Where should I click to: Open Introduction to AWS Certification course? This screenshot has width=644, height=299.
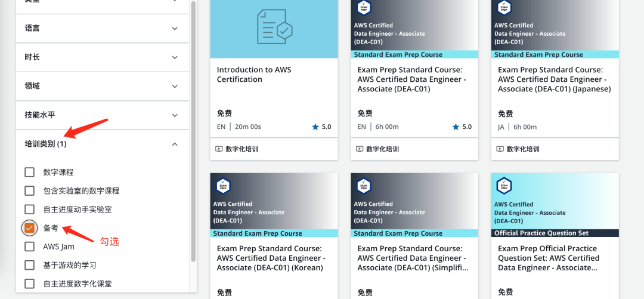click(254, 75)
